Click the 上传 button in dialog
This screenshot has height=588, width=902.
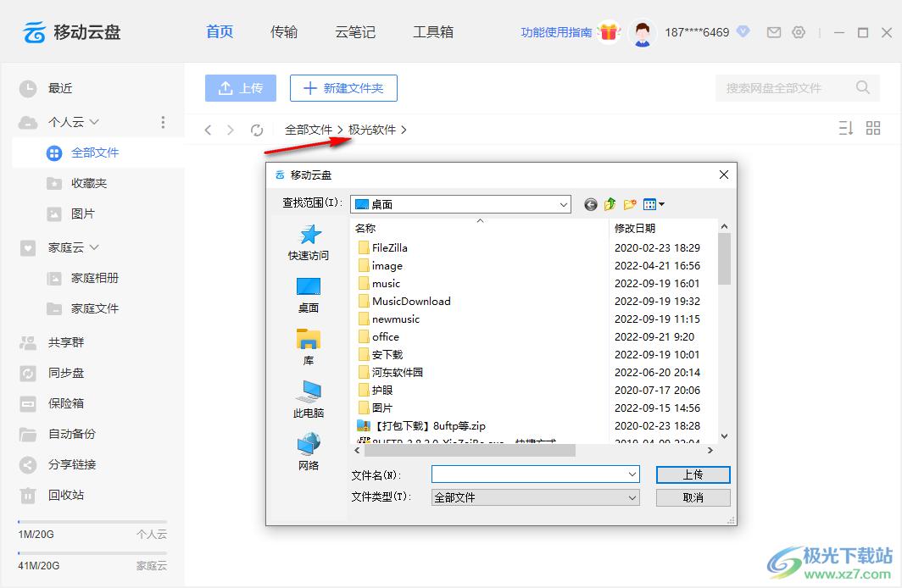pyautogui.click(x=693, y=474)
